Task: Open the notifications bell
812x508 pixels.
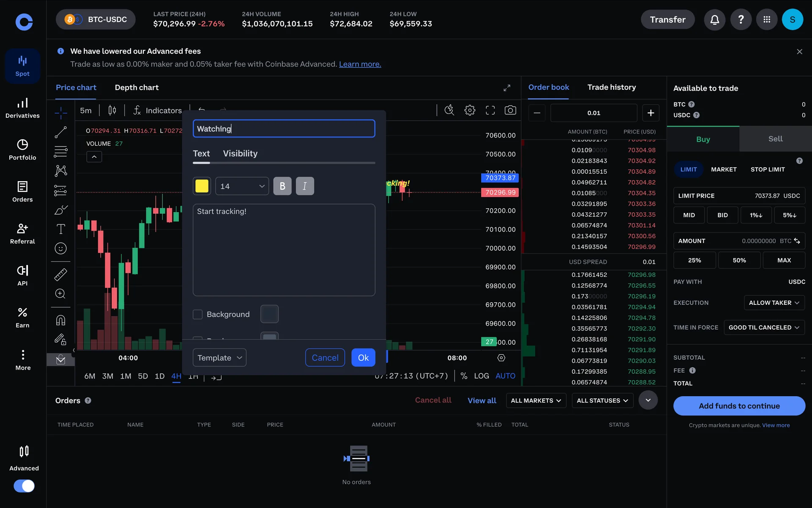Action: (x=714, y=19)
